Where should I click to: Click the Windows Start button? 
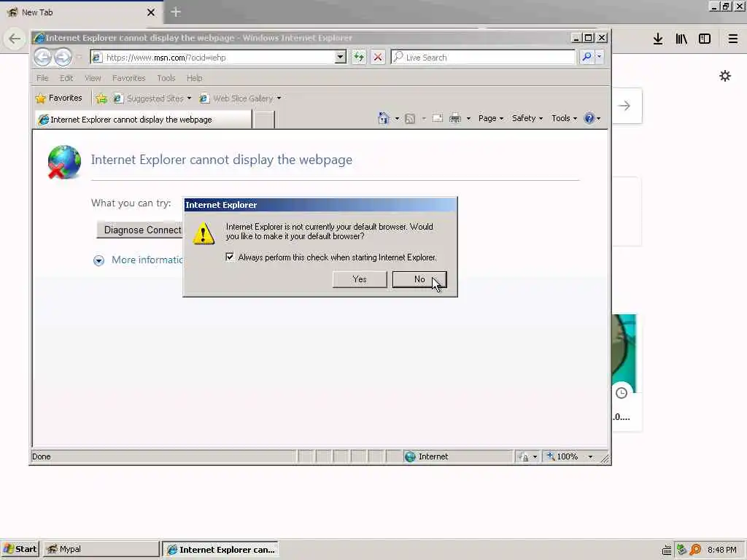tap(20, 549)
